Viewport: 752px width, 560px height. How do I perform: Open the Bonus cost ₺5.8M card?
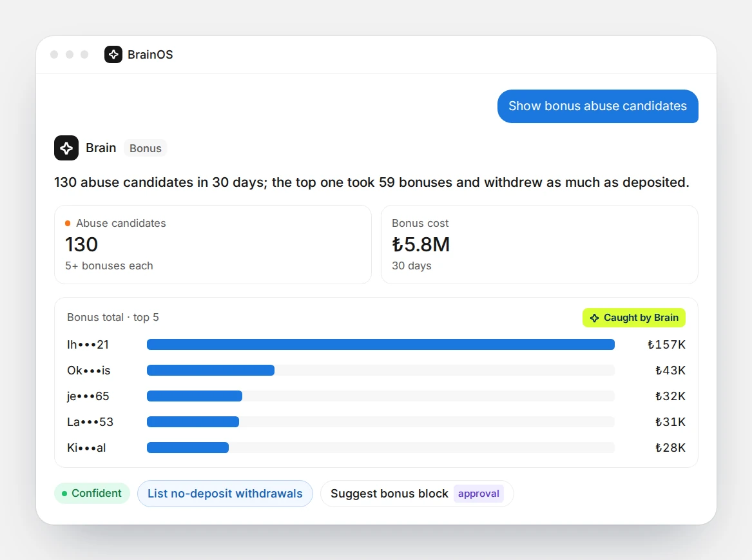point(539,244)
